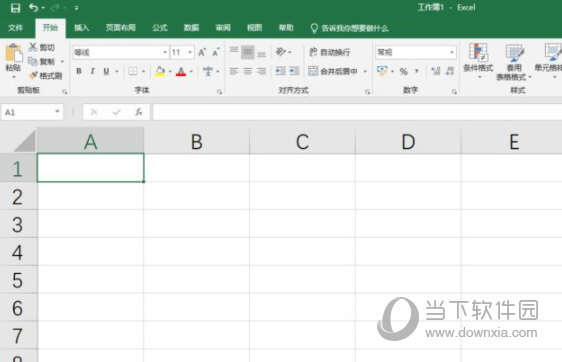Image resolution: width=562 pixels, height=362 pixels.
Task: Open the Font group dialog launcher
Action: point(219,92)
